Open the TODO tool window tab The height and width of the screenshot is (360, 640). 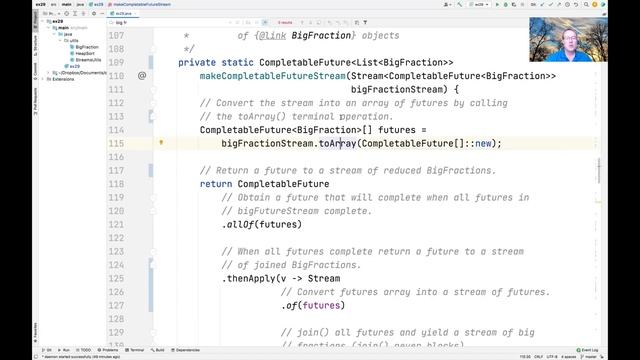pos(84,350)
